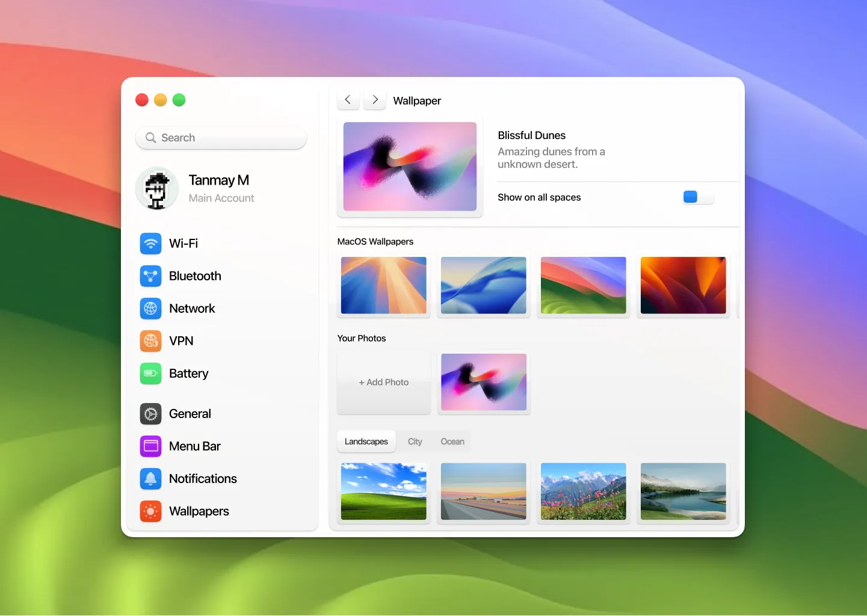This screenshot has width=867, height=616.
Task: Open the Ocean category tab
Action: 452,441
